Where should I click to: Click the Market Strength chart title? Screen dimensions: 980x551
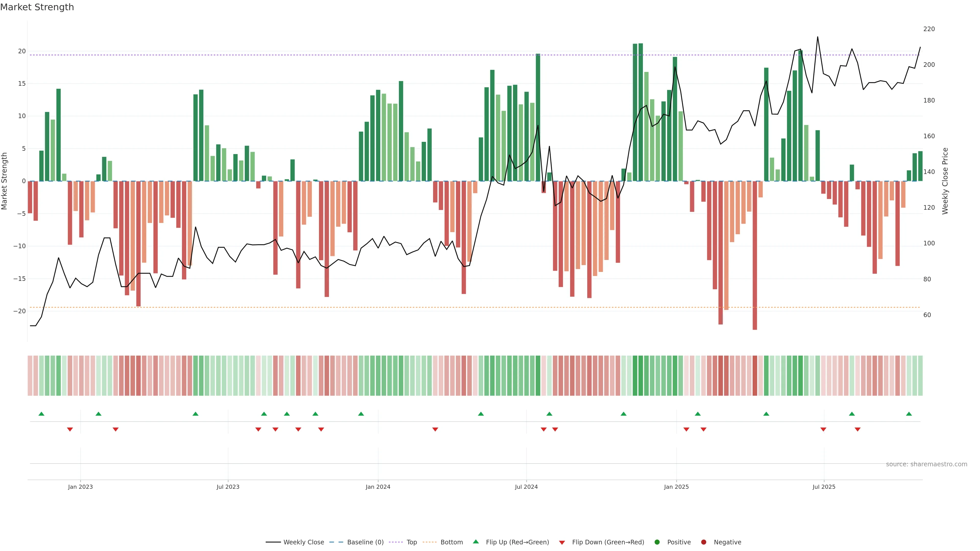coord(37,7)
